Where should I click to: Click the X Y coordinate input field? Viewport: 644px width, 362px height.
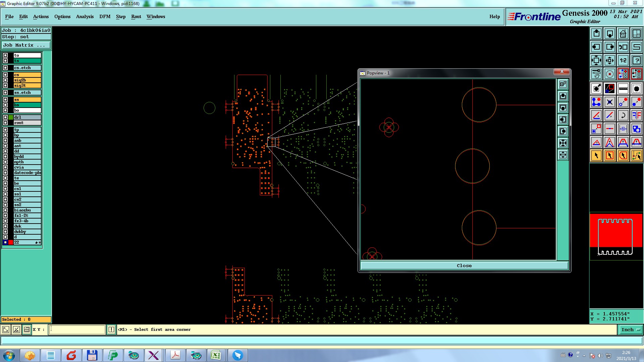point(77,329)
